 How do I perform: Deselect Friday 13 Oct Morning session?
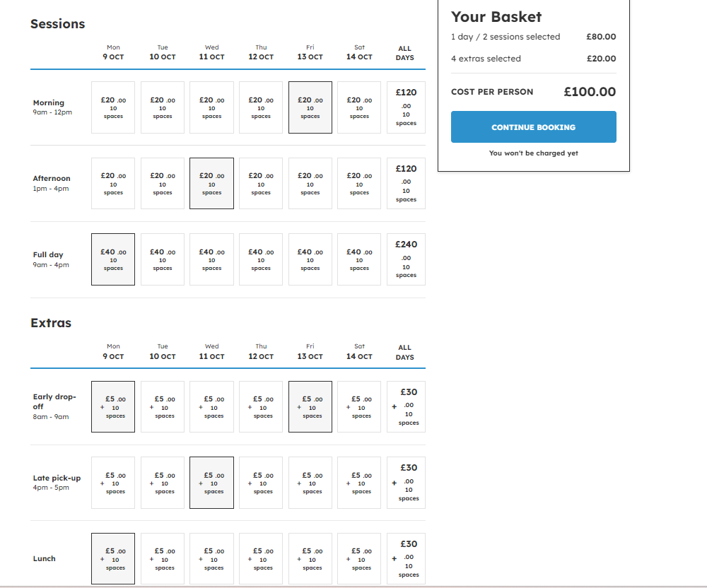click(310, 107)
